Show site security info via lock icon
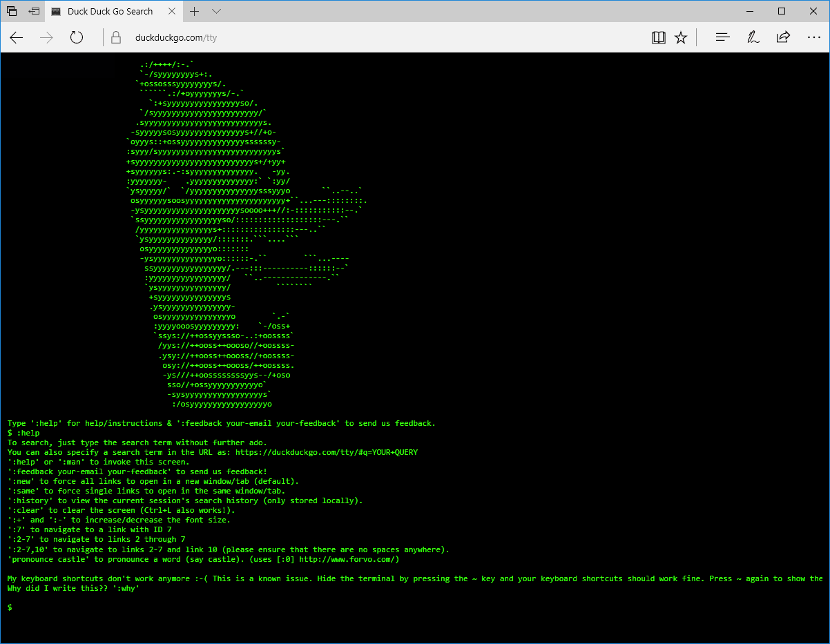Image resolution: width=830 pixels, height=644 pixels. click(x=116, y=38)
